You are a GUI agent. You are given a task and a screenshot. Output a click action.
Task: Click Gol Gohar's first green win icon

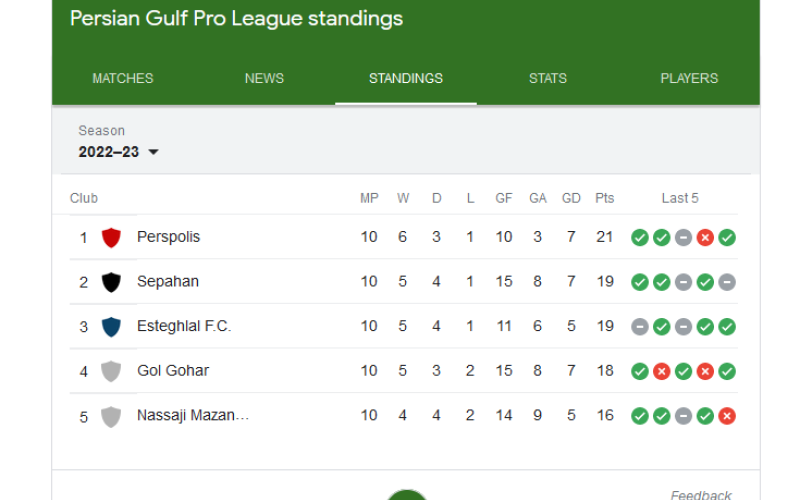(x=639, y=371)
